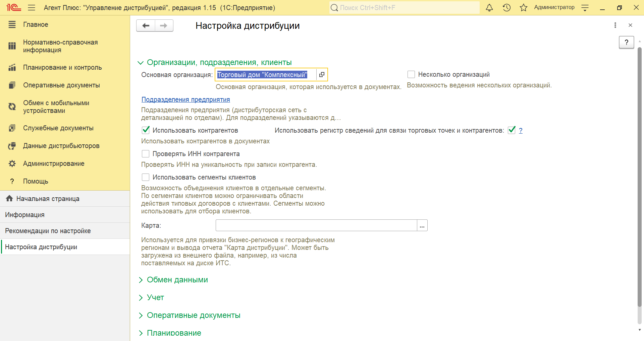Click Планирование и контроль chart icon
The height and width of the screenshot is (341, 644).
pos(12,67)
